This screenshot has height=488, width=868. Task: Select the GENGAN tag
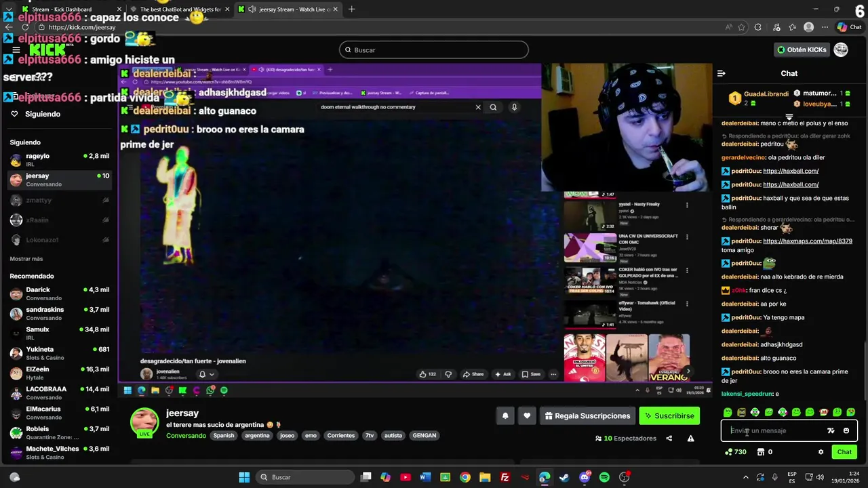425,435
